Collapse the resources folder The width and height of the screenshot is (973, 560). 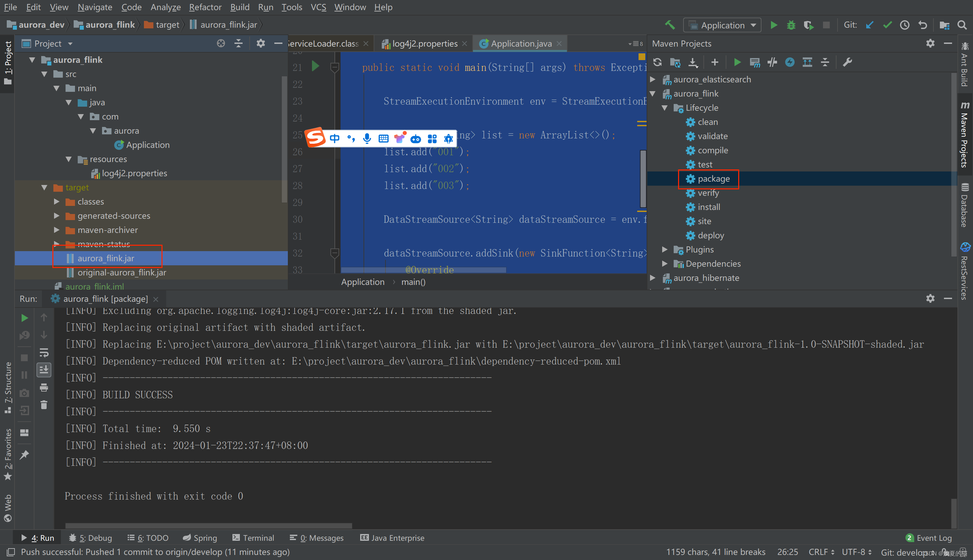(x=69, y=159)
